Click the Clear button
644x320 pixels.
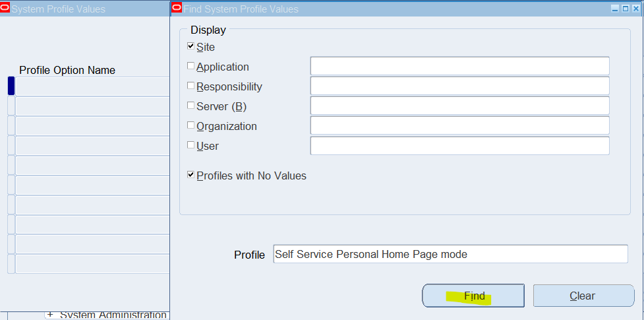(x=583, y=296)
